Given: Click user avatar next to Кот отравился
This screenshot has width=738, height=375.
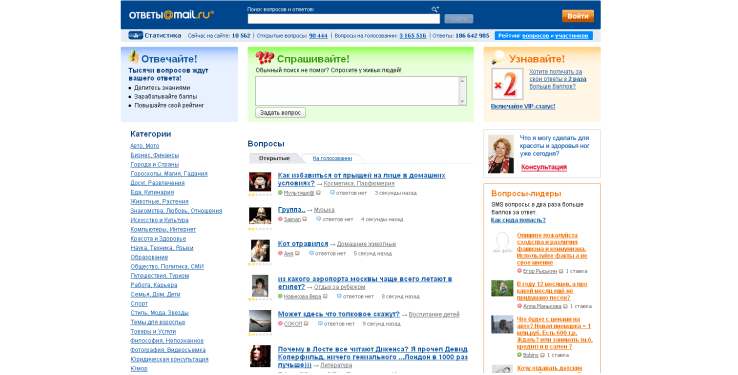Looking at the screenshot, I should pyautogui.click(x=260, y=251).
